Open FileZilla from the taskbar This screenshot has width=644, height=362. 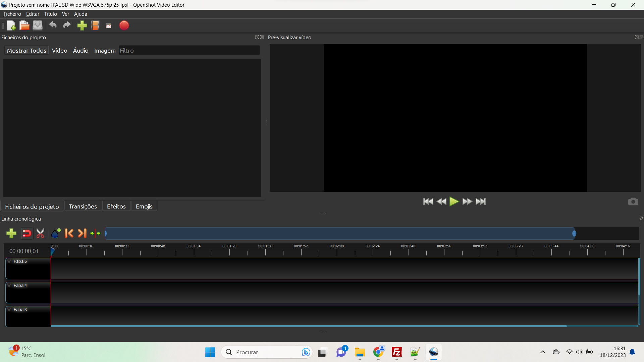click(x=397, y=352)
